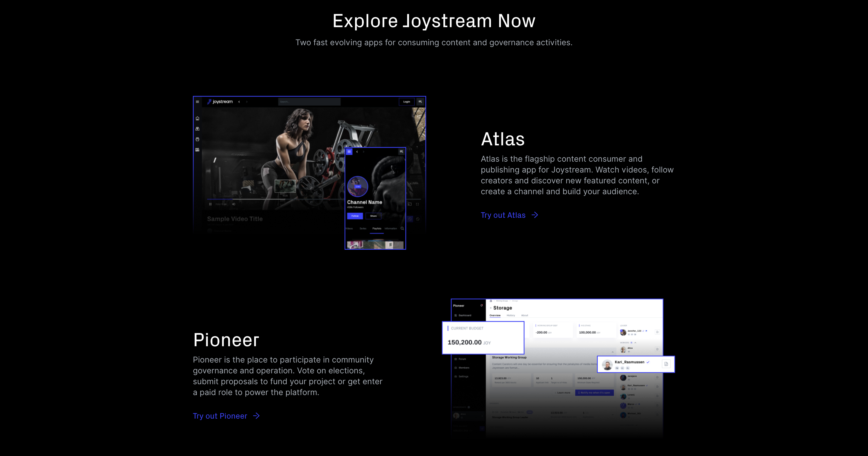The image size is (868, 456).
Task: Open document icon for Jennifer_123
Action: (x=657, y=332)
